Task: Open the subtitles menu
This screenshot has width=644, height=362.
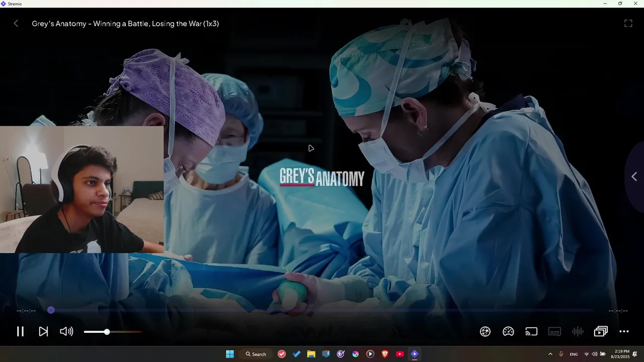Action: coord(554,331)
